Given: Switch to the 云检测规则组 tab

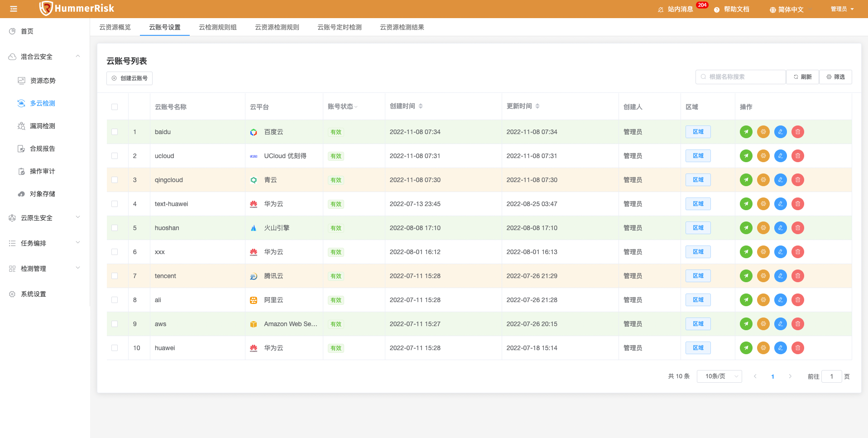Looking at the screenshot, I should pyautogui.click(x=217, y=27).
